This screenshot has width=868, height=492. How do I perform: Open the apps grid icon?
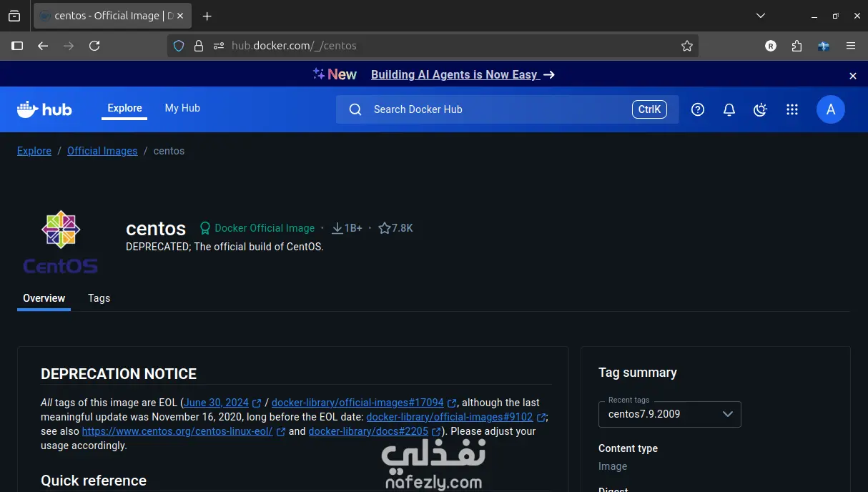pos(791,109)
